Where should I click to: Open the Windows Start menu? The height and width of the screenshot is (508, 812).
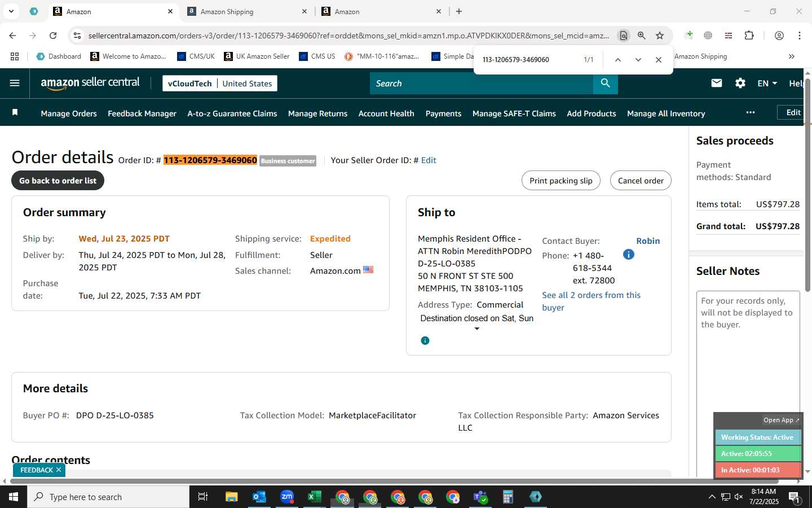pos(14,497)
